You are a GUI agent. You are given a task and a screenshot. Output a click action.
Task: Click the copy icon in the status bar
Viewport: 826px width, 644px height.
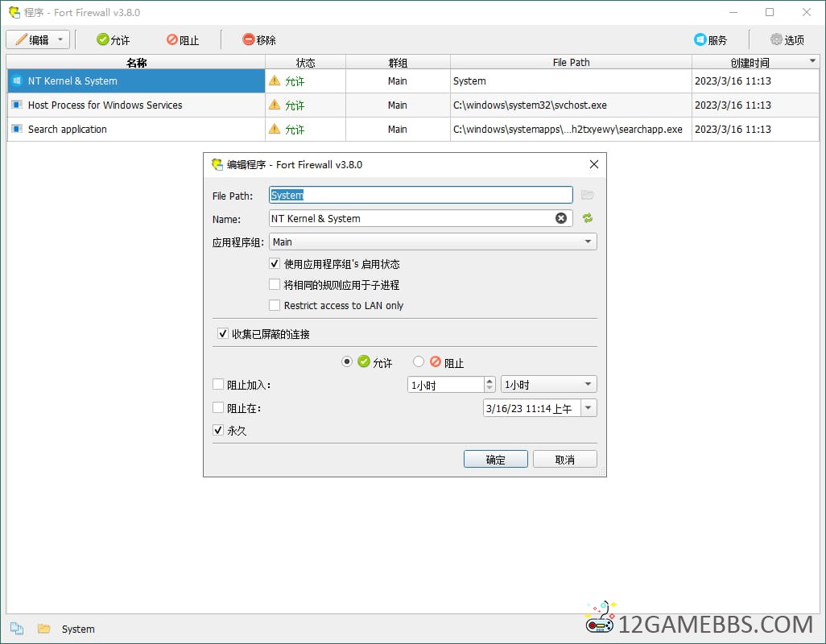17,628
